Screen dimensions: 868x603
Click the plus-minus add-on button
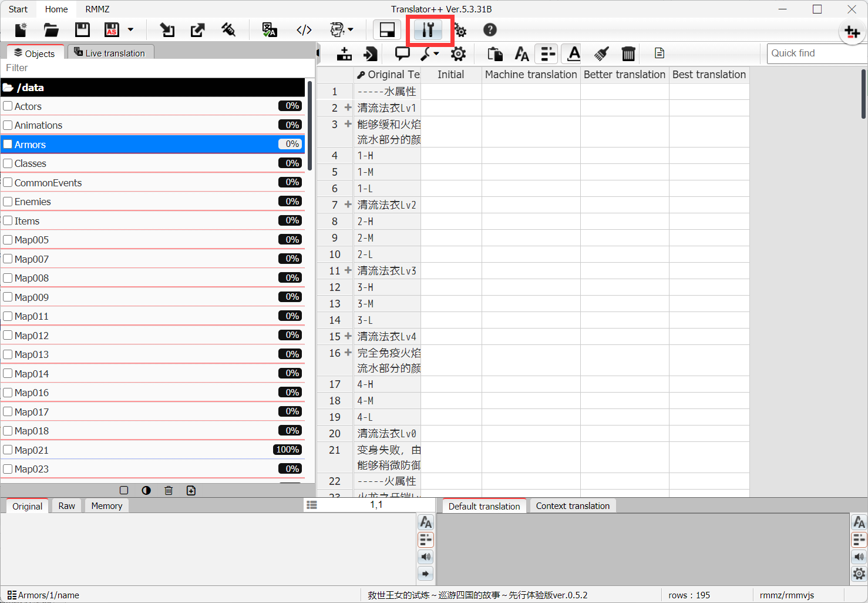tap(852, 32)
